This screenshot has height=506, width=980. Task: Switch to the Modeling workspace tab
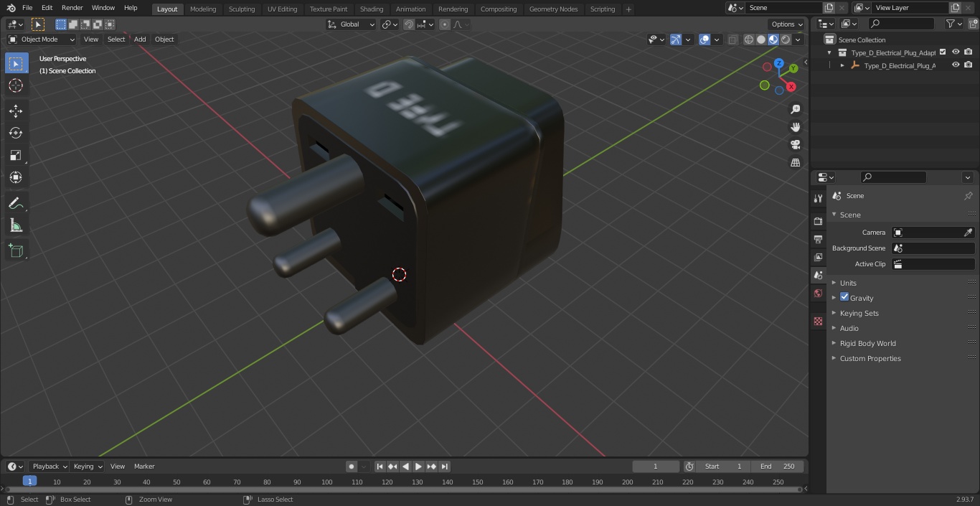coord(203,9)
